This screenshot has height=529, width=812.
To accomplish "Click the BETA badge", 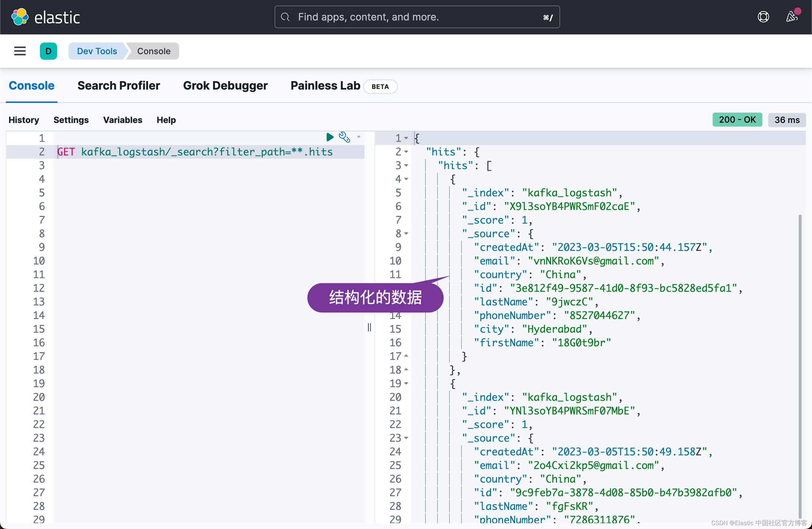I will click(380, 87).
